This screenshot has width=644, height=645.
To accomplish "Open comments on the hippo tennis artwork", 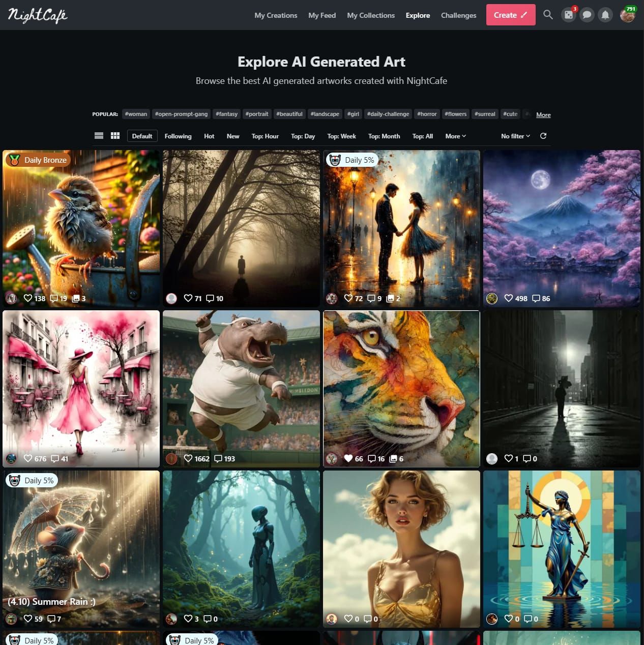I will [x=224, y=459].
